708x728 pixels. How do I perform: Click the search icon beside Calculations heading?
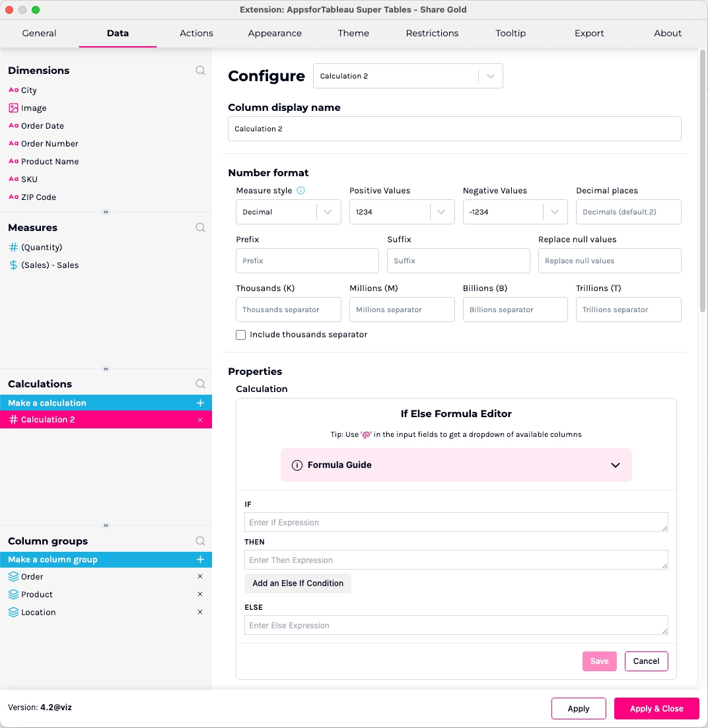coord(200,384)
